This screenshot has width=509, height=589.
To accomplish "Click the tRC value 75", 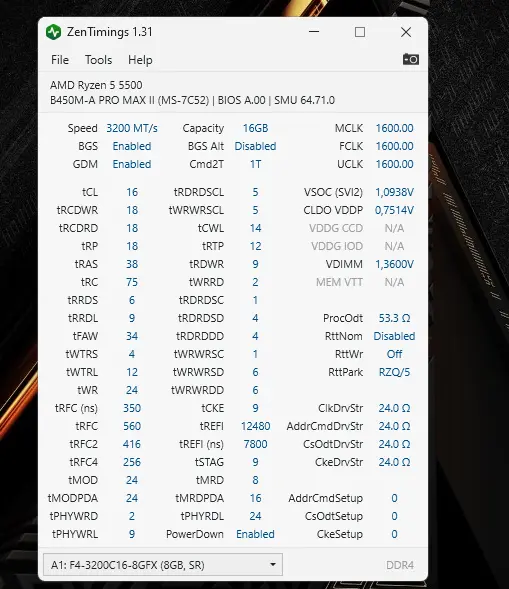I will (132, 282).
